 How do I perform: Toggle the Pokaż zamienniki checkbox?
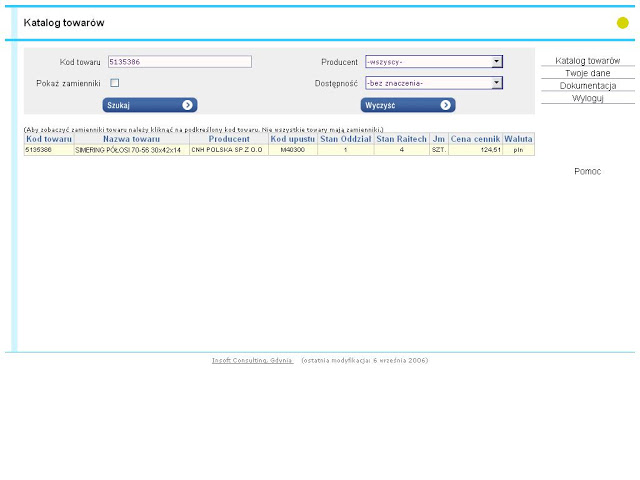pos(115,83)
